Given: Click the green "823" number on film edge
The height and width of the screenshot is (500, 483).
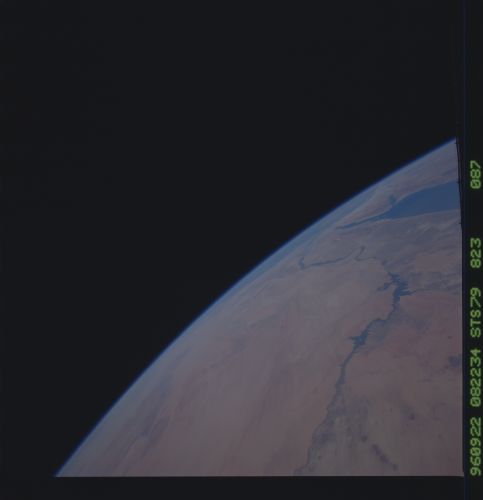Looking at the screenshot, I should [476, 253].
